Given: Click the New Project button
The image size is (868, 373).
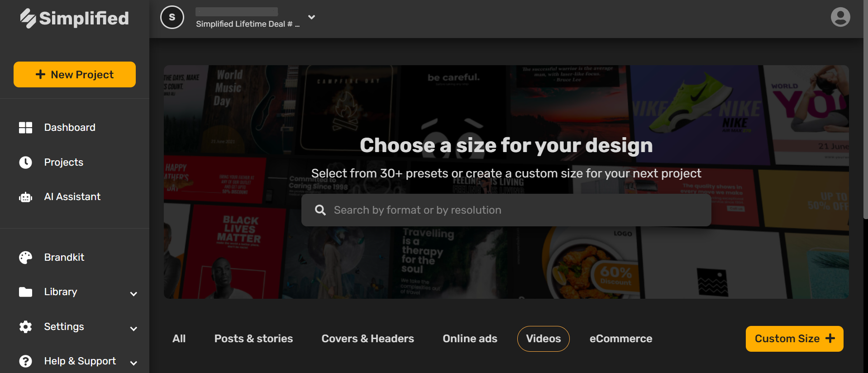Looking at the screenshot, I should 75,74.
